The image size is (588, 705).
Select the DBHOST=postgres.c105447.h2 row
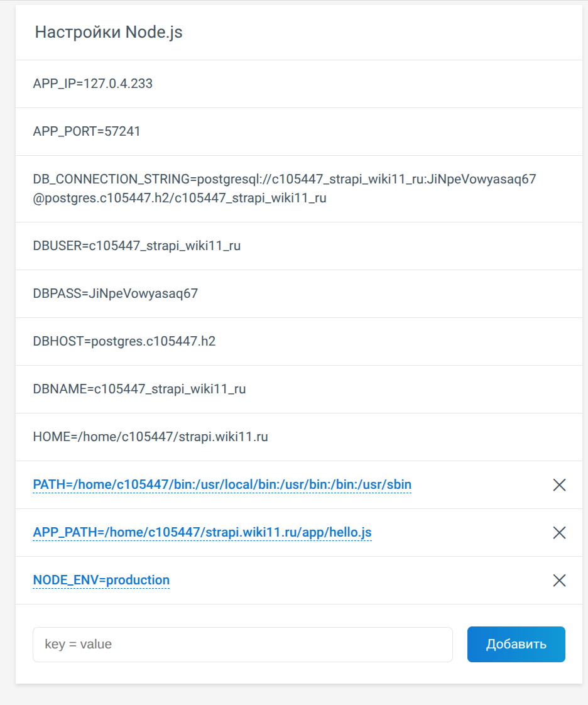299,341
